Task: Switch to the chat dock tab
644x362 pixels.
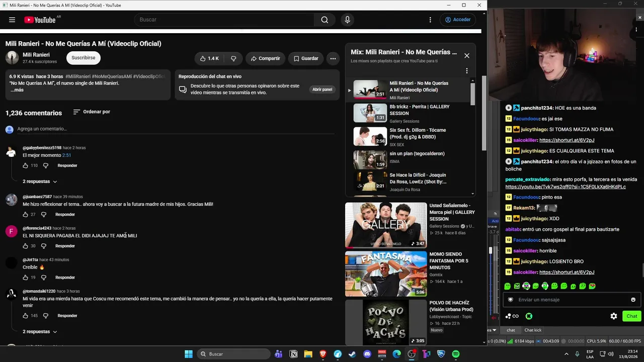Action: pyautogui.click(x=511, y=330)
